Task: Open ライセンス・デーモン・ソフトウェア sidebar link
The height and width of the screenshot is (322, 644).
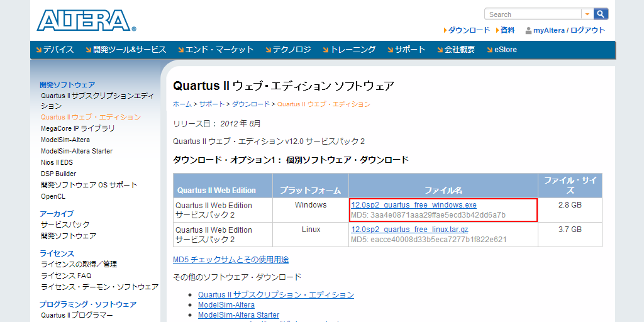Action: tap(100, 287)
